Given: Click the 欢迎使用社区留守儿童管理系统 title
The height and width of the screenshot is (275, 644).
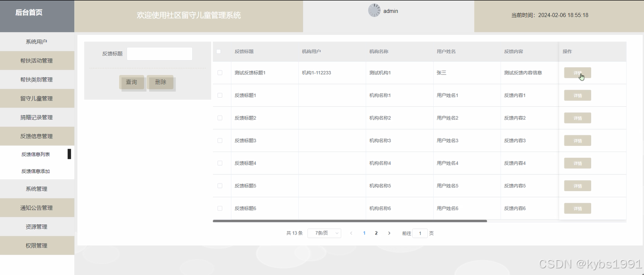Looking at the screenshot, I should pos(189,15).
